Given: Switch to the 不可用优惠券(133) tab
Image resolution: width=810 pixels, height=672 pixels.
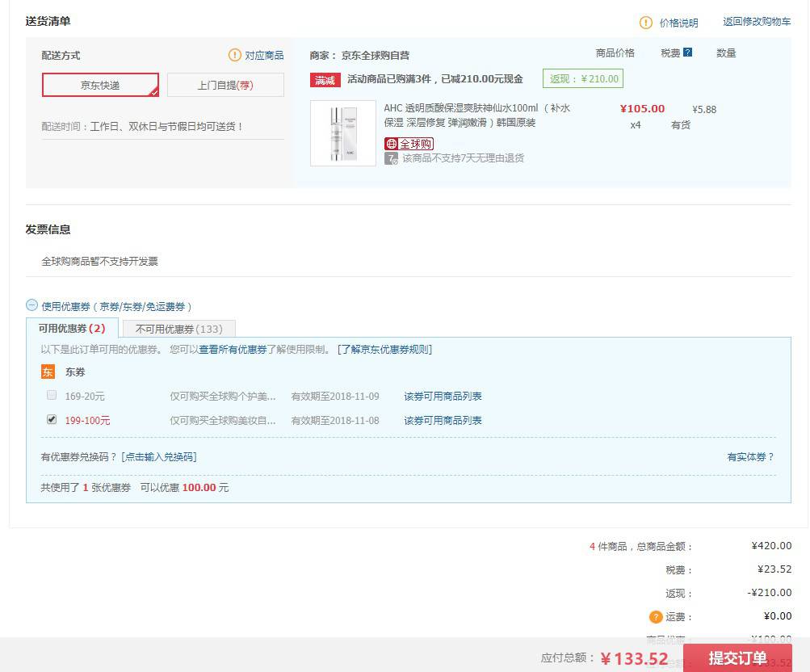Looking at the screenshot, I should [179, 329].
